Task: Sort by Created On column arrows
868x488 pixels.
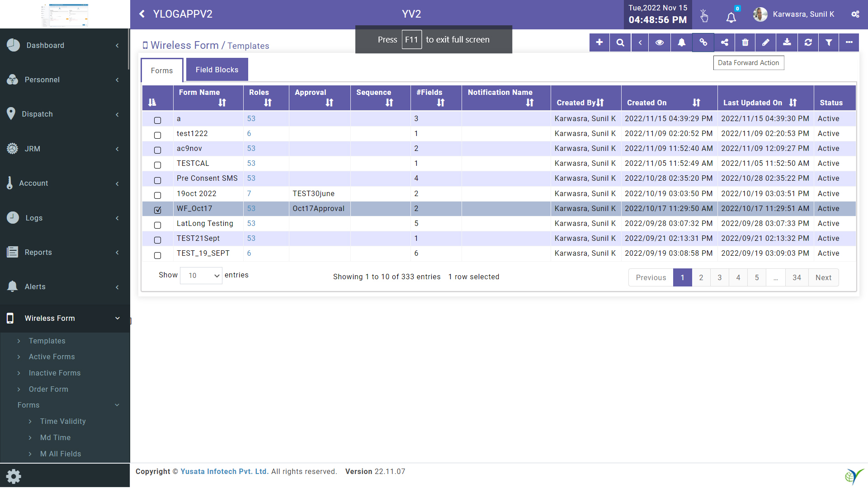Action: tap(696, 103)
